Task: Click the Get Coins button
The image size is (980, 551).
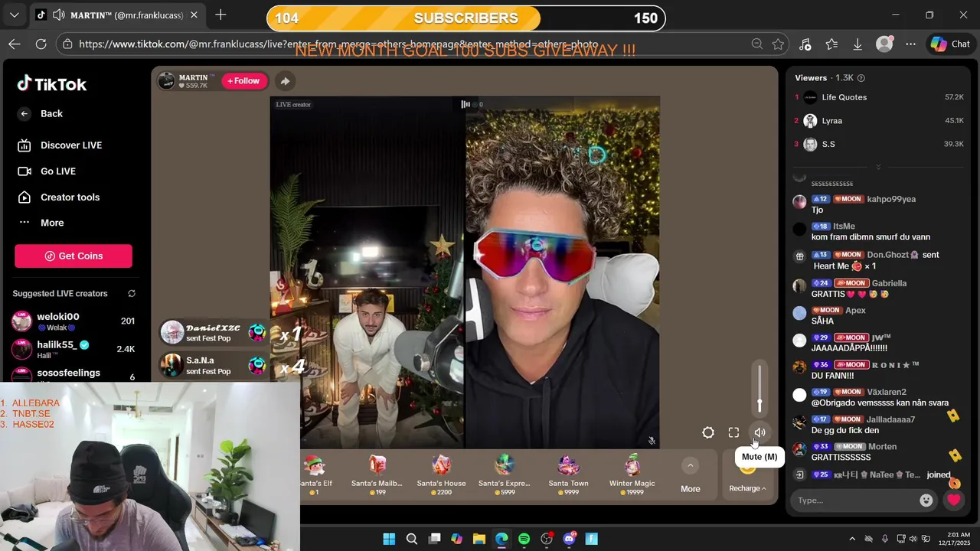Action: point(73,256)
